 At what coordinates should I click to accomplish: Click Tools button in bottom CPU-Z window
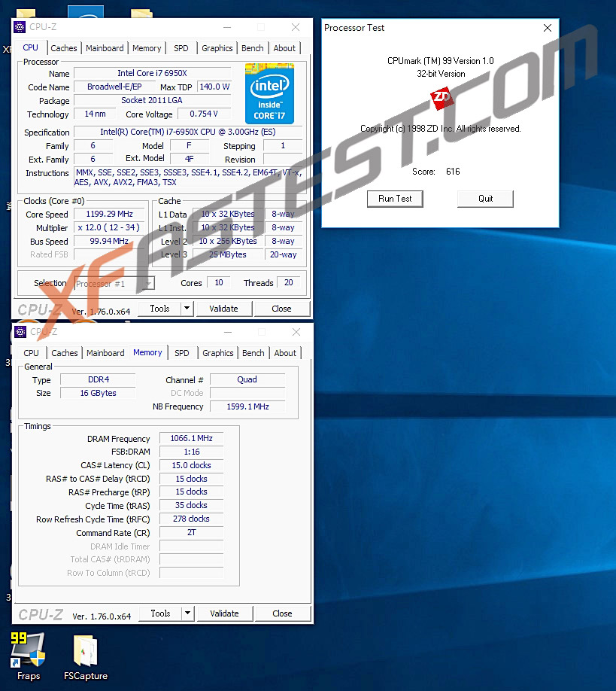(160, 613)
